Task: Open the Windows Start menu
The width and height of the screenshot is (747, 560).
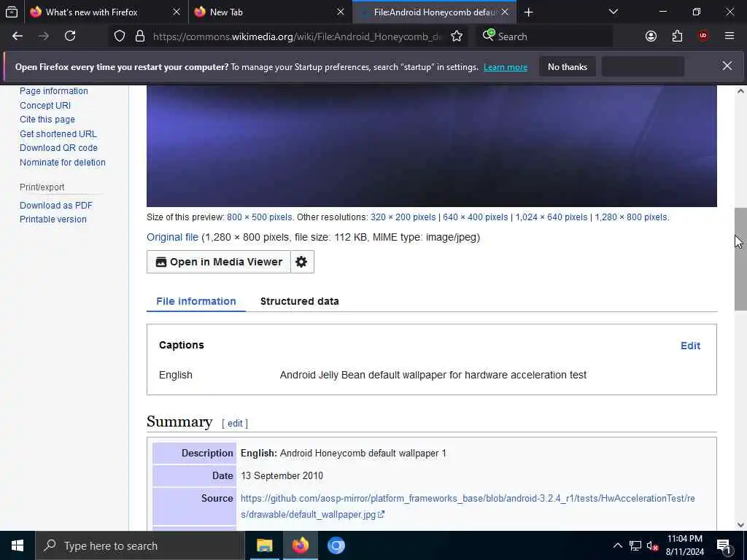Action: [18, 545]
